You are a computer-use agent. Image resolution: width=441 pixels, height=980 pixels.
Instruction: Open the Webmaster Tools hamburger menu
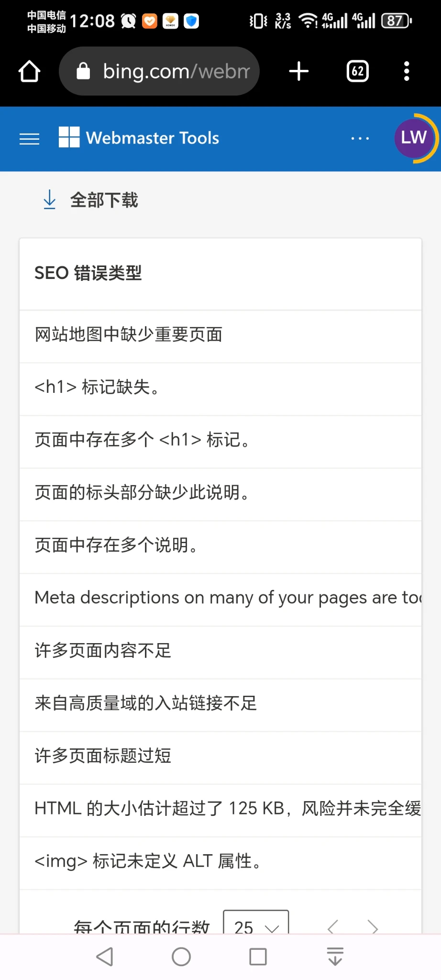click(x=29, y=139)
